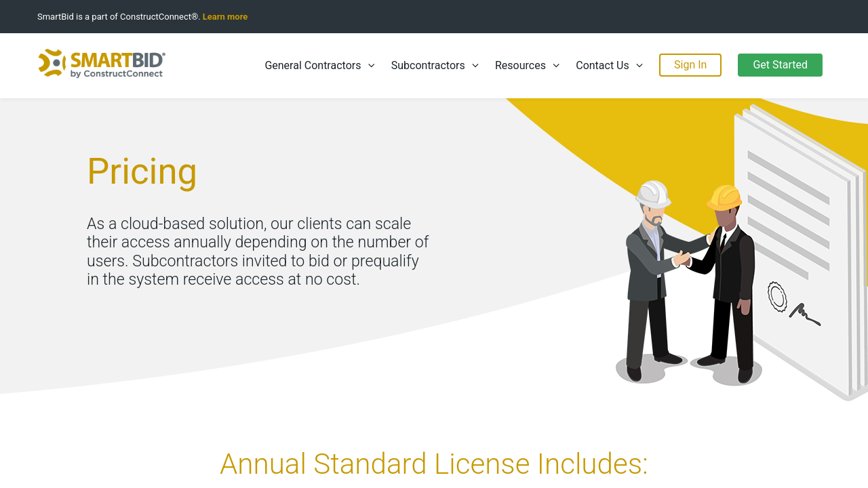Expand the chevron beside Subcontractors
This screenshot has height=488, width=868.
[475, 66]
